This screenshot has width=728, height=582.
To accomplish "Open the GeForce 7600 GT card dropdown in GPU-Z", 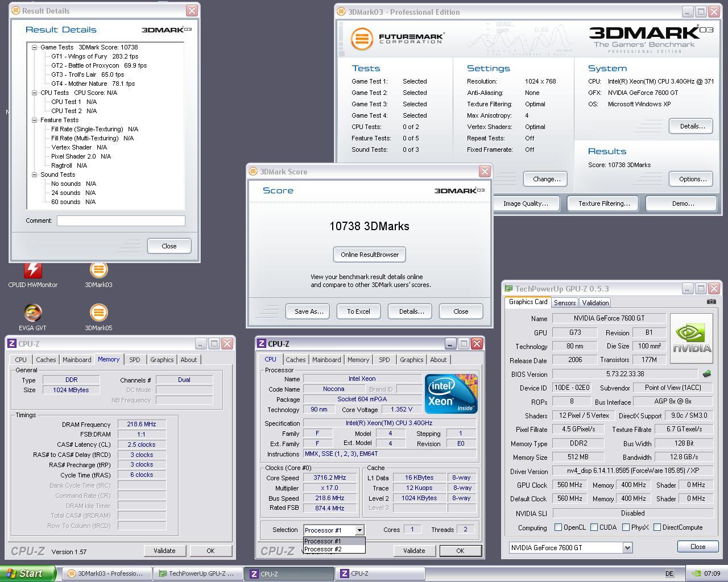I will [627, 548].
